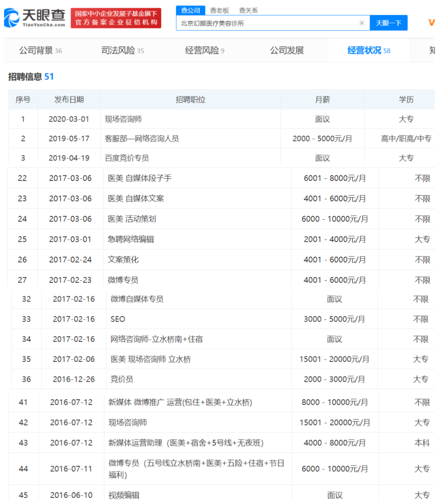Clear the search box with the X icon
The height and width of the screenshot is (504, 439).
(361, 23)
